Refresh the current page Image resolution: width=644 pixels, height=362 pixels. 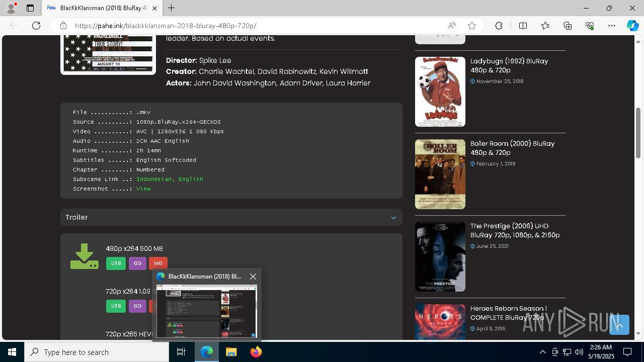36,26
